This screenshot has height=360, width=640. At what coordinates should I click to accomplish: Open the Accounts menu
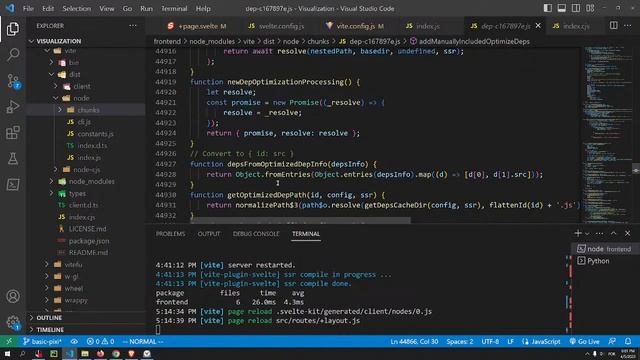[13, 296]
